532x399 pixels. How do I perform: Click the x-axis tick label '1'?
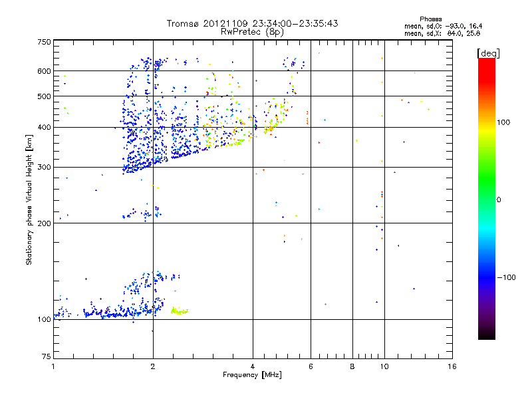pos(53,366)
